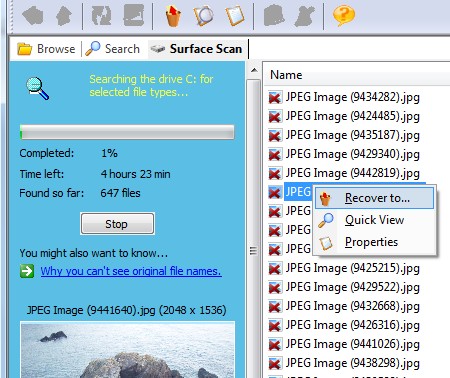Viewport: 450px width, 378px height.
Task: Open 'Why you can't see original file names' link
Action: [131, 271]
